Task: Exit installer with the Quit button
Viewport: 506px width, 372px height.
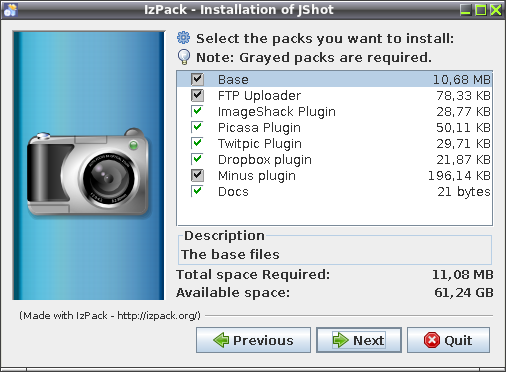Action: click(448, 340)
